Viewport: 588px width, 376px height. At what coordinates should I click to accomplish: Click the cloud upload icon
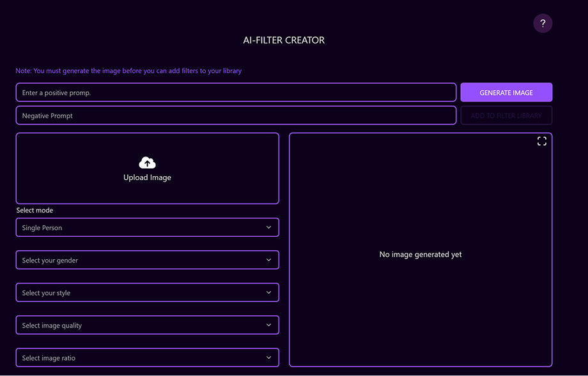pos(147,163)
